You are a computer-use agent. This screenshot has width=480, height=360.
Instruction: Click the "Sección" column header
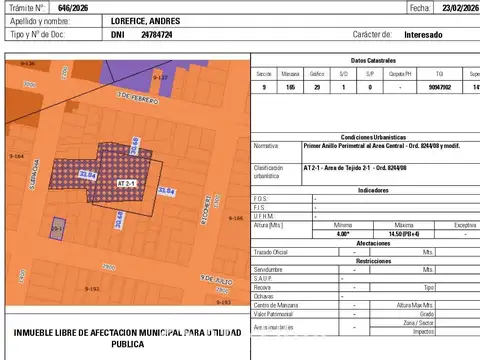point(264,74)
